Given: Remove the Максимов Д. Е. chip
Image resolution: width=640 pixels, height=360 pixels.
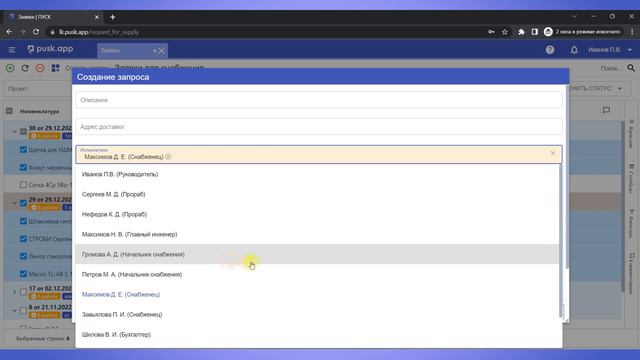Looking at the screenshot, I should click(168, 157).
